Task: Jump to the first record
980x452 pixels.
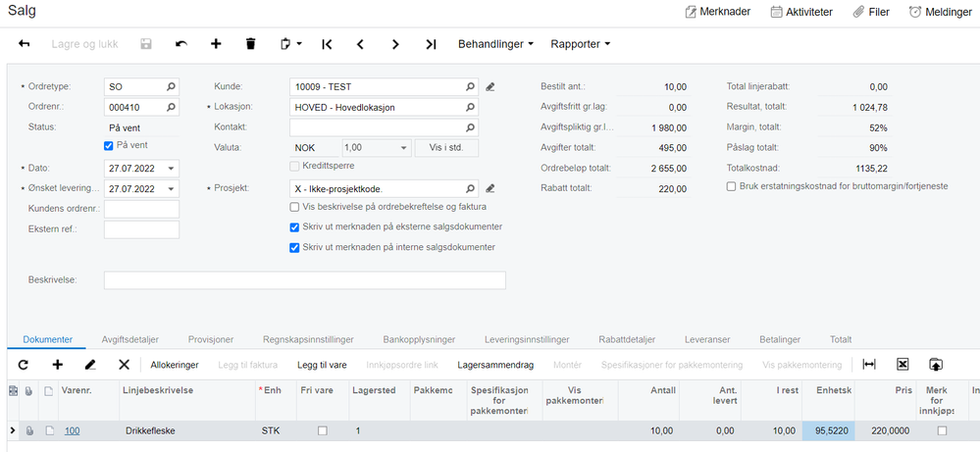Action: pyautogui.click(x=327, y=44)
